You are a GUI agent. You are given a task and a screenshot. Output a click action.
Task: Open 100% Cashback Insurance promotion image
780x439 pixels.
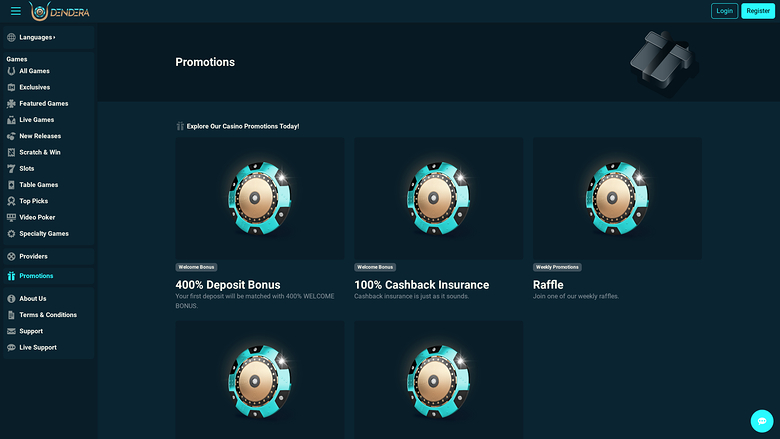coord(438,198)
